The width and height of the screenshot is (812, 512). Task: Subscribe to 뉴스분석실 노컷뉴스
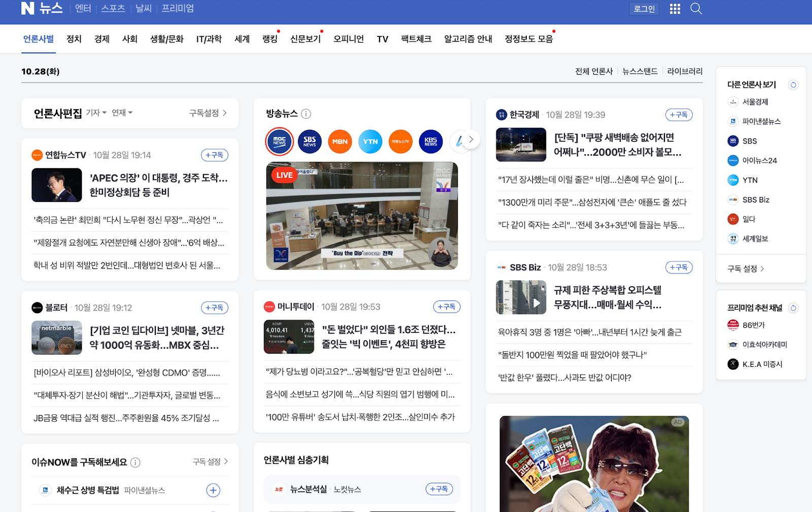tap(439, 489)
